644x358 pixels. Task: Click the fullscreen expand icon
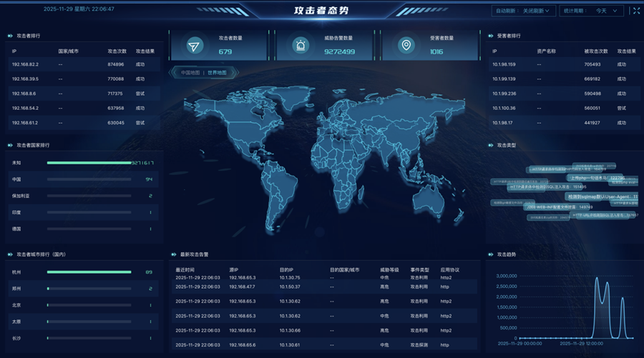pyautogui.click(x=636, y=11)
